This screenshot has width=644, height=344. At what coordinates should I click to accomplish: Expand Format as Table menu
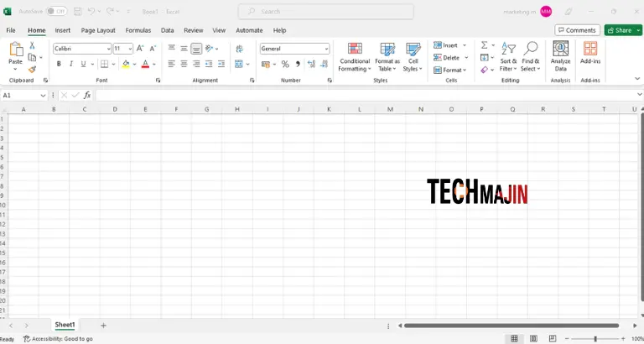(x=387, y=57)
